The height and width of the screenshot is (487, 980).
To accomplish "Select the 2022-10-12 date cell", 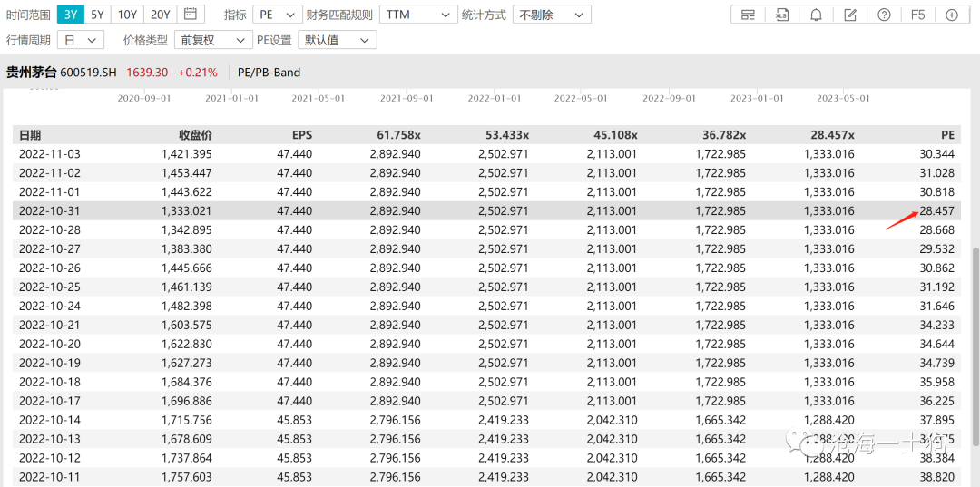I will [x=50, y=458].
